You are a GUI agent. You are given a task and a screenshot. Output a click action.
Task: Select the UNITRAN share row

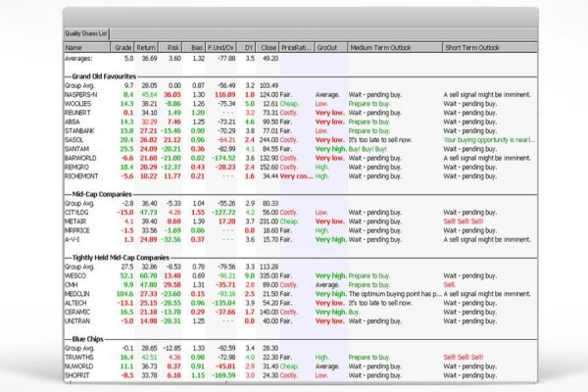click(300, 321)
